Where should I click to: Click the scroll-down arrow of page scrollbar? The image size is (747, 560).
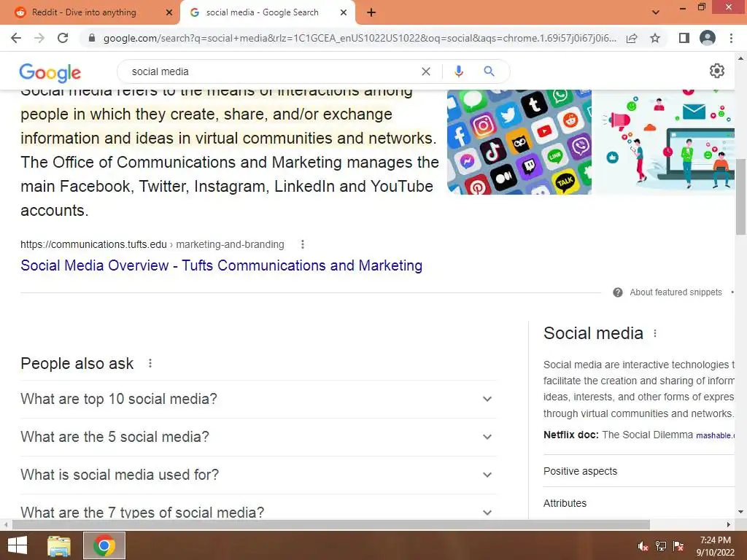pos(740,513)
